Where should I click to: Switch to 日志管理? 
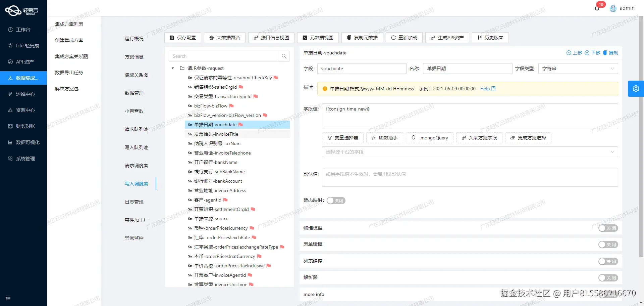click(134, 202)
